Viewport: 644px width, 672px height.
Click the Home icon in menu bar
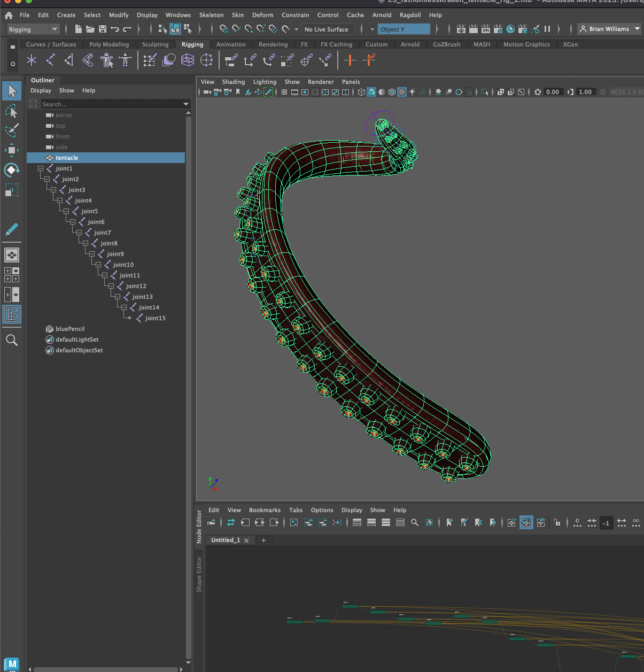(9, 15)
